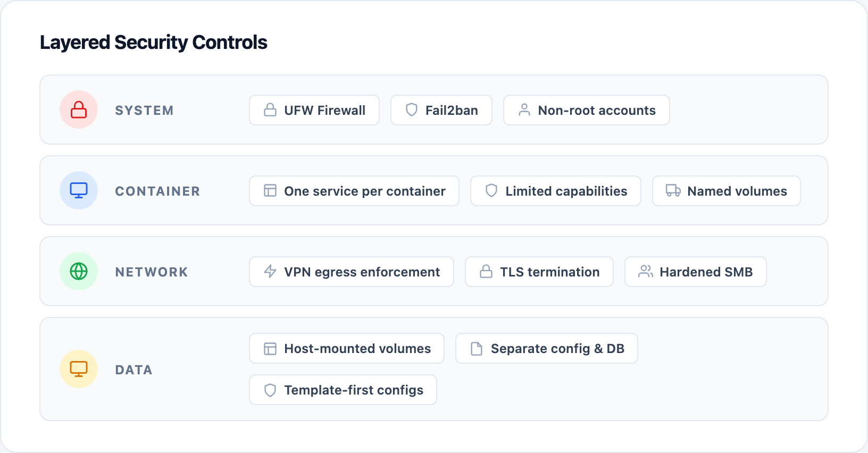Click lock icon in TLS termination chip
This screenshot has width=868, height=453.
486,272
